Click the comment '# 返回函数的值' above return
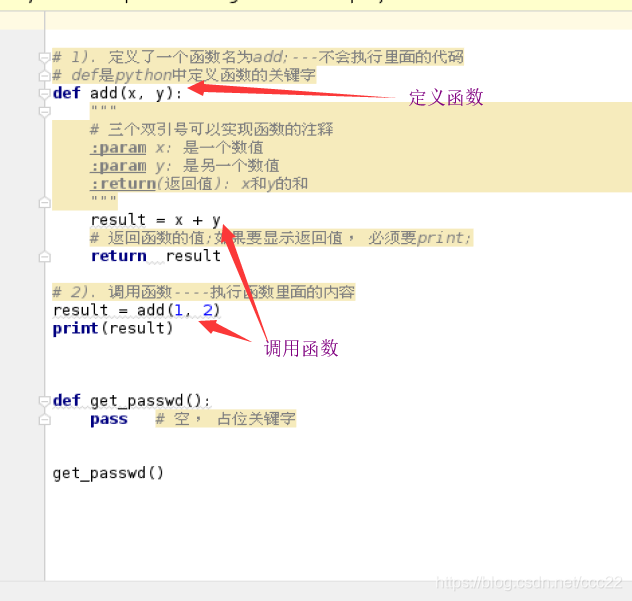 coord(281,238)
